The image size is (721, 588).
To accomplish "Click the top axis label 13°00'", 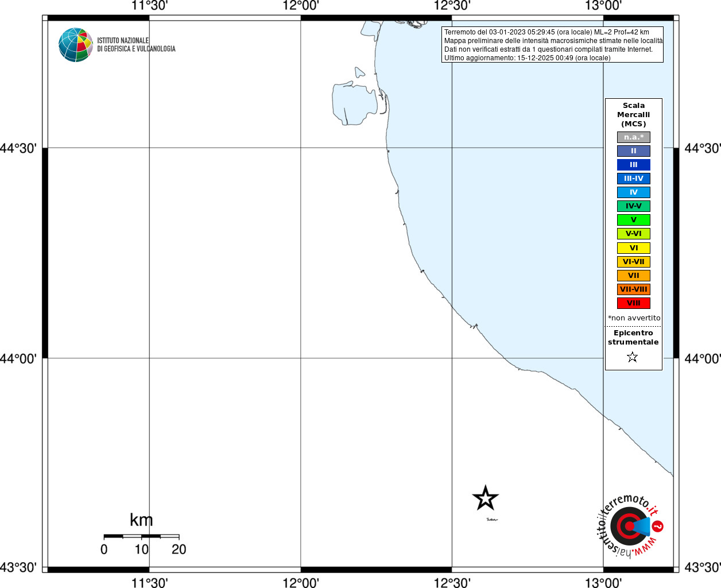I will (603, 6).
